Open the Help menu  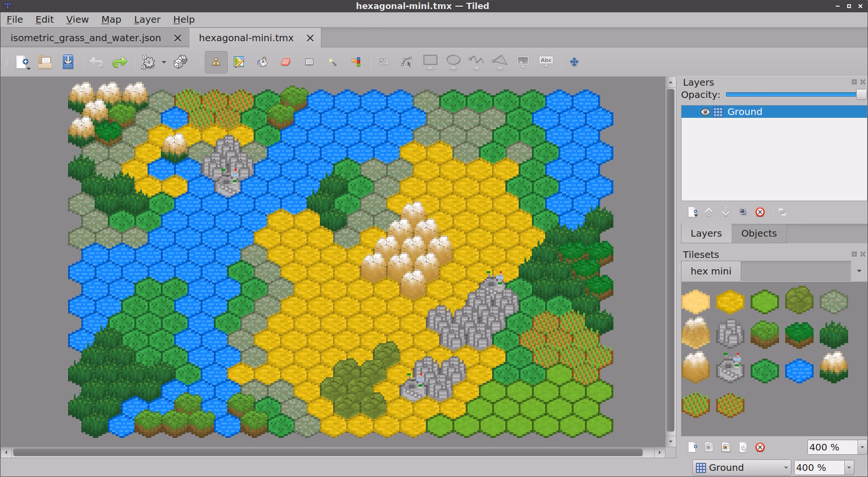tap(184, 19)
